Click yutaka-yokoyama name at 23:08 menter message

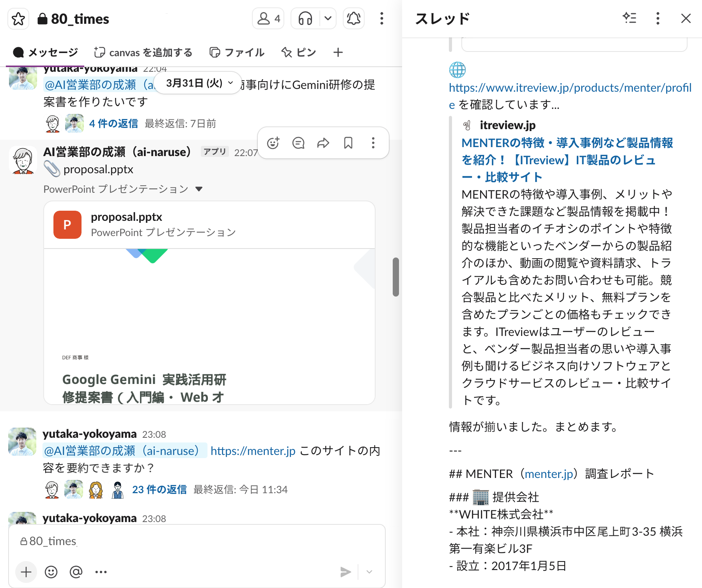[90, 434]
